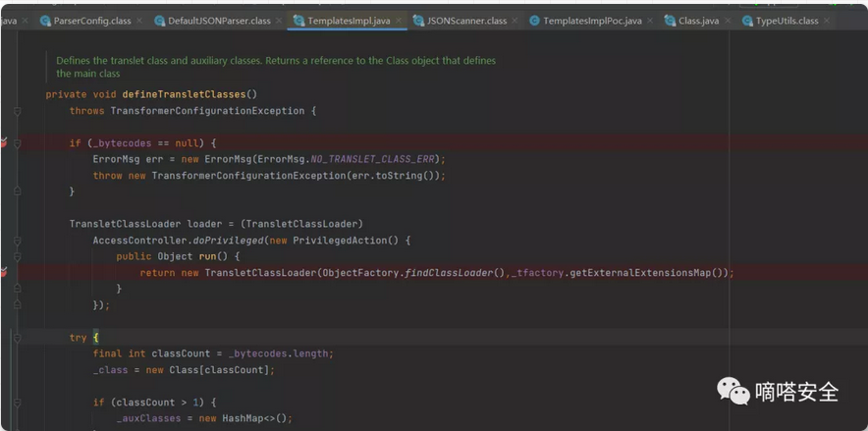Click the findClassLoader method call
Viewport: 868px width, 431px height.
(x=449, y=273)
